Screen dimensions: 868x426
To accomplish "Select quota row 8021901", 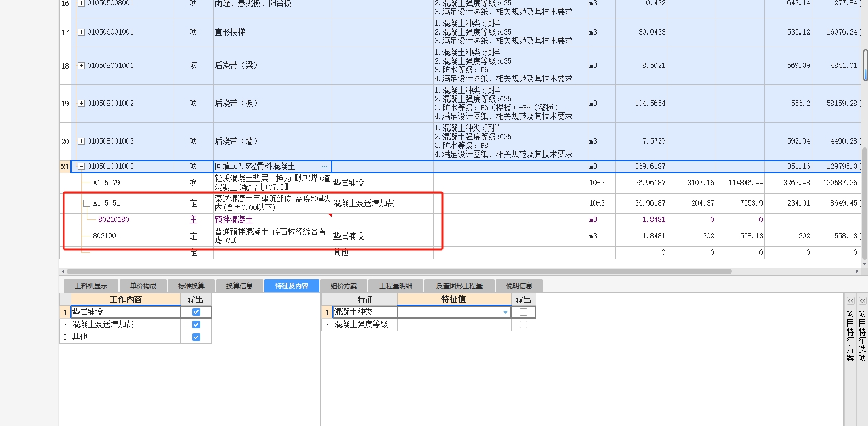I will [x=106, y=236].
